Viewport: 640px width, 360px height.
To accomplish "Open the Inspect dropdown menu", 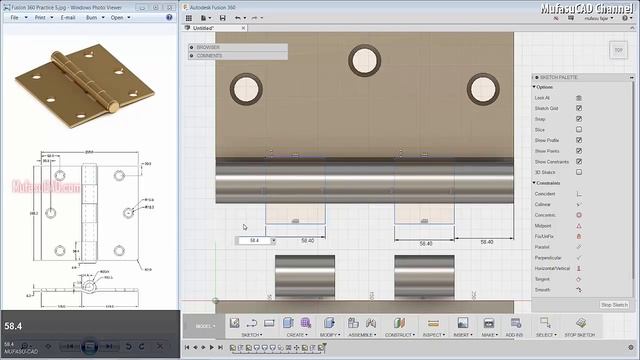I will (x=433, y=335).
